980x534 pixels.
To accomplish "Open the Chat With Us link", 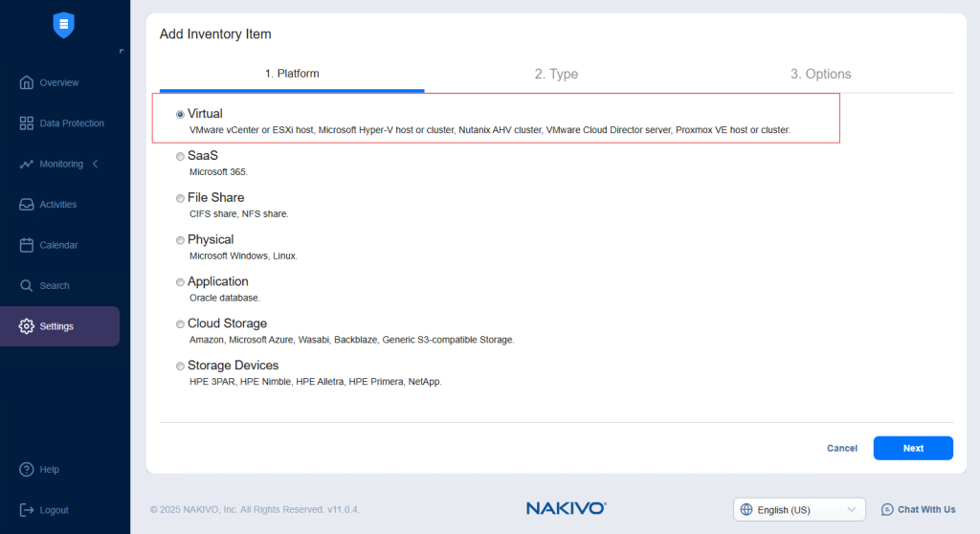I will 918,510.
